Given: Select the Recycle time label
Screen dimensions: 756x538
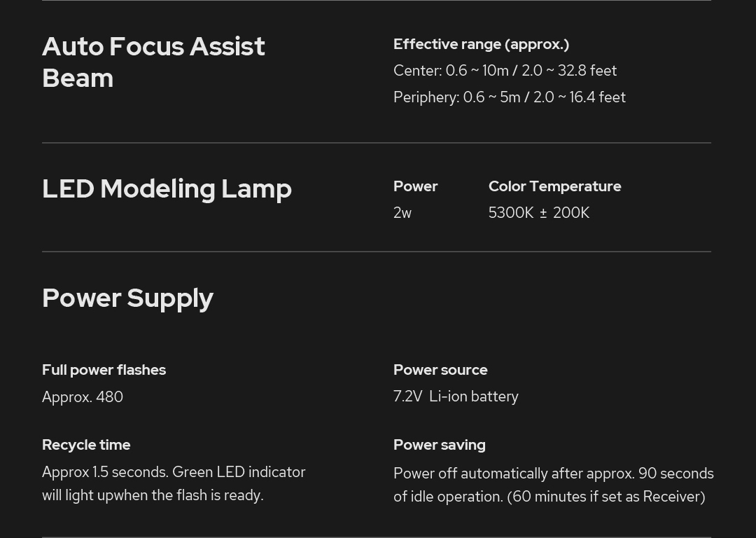Looking at the screenshot, I should (x=86, y=445).
